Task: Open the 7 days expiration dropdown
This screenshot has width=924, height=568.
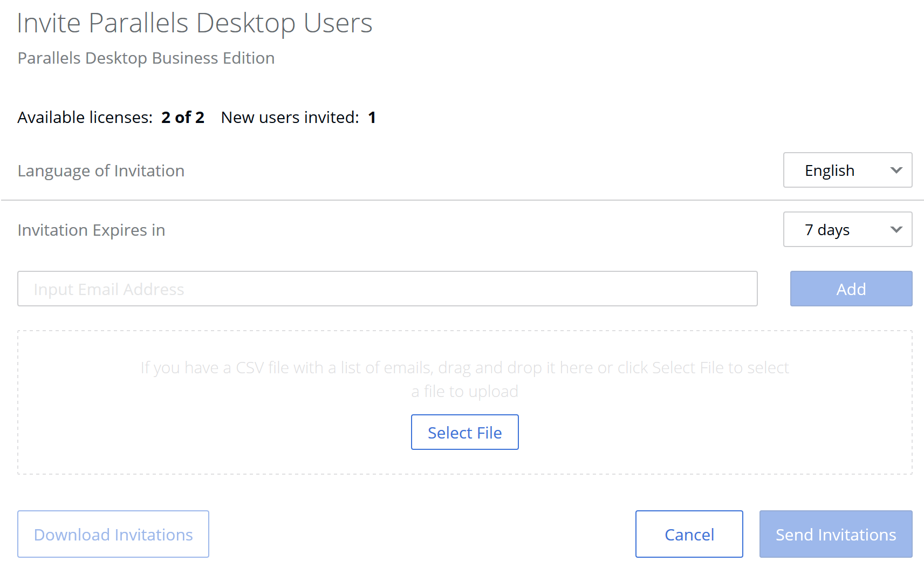Action: [x=847, y=230]
